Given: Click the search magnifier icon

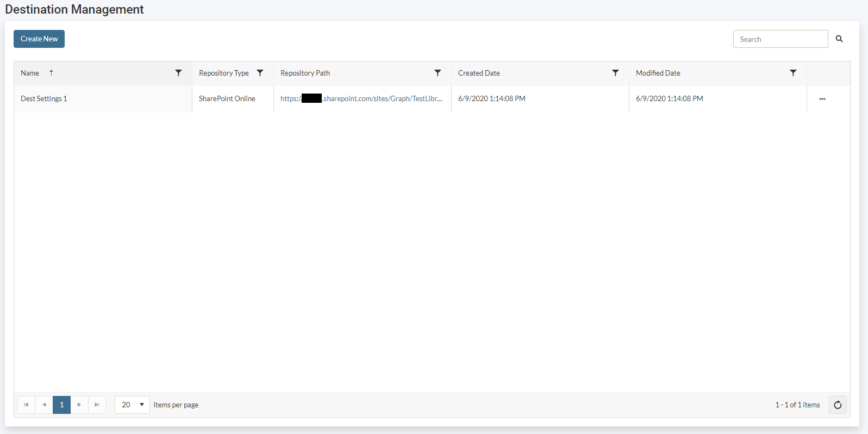Looking at the screenshot, I should point(839,39).
